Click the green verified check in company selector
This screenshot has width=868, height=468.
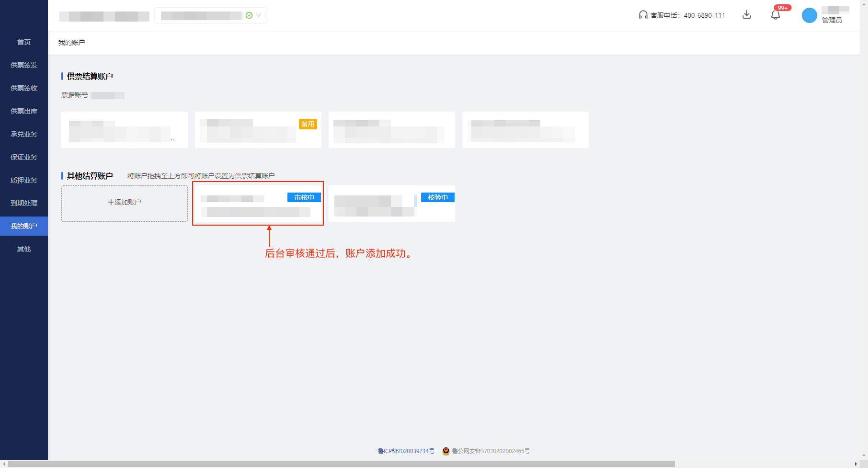point(249,15)
